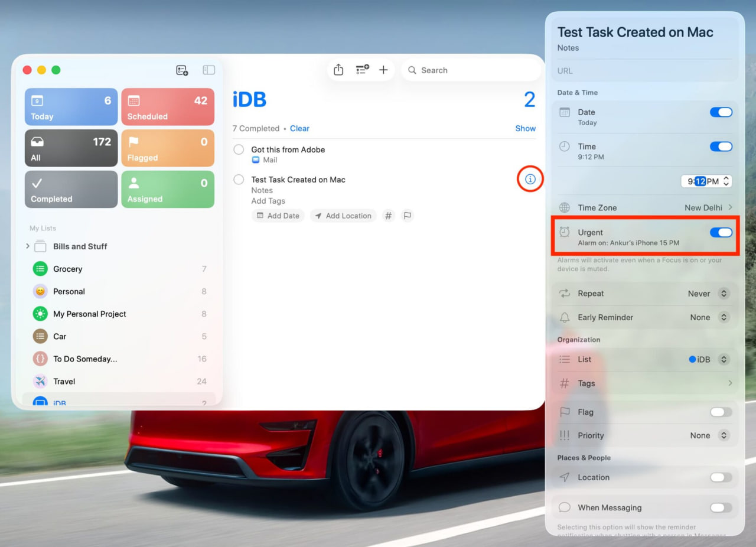Expand the Bills and Stuff folder
Viewport: 756px width, 547px height.
pyautogui.click(x=28, y=246)
